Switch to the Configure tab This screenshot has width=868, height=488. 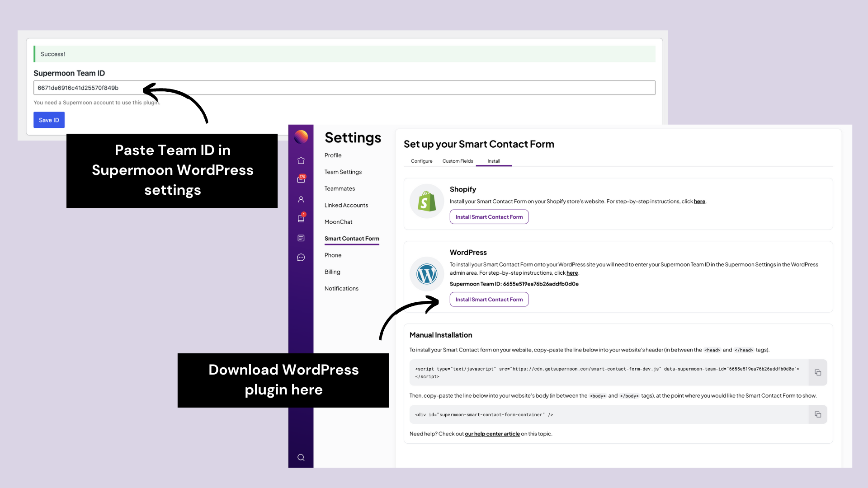tap(421, 161)
